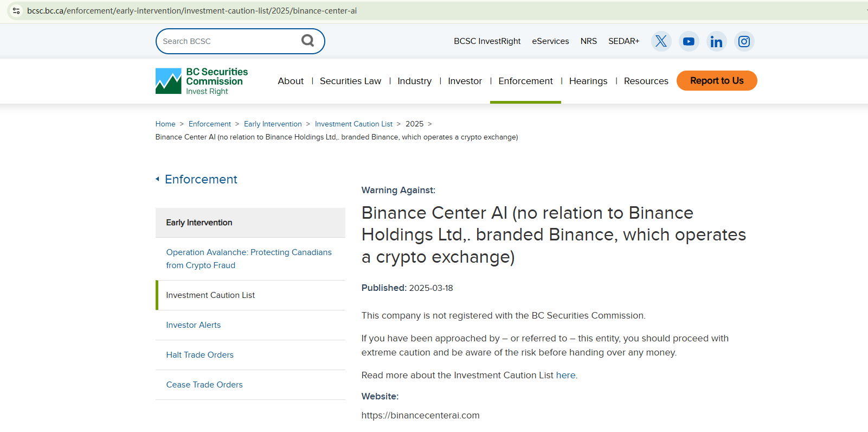Open Halt Trade Orders in sidebar
The image size is (868, 432).
200,355
